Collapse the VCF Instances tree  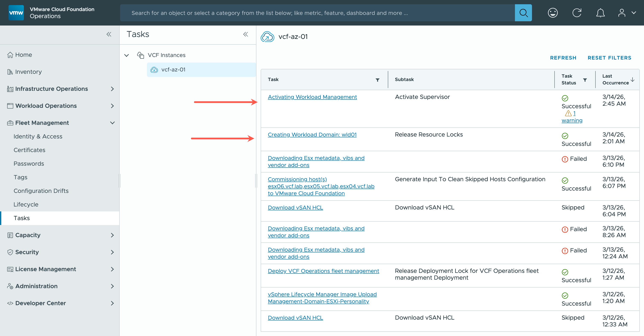click(x=127, y=55)
